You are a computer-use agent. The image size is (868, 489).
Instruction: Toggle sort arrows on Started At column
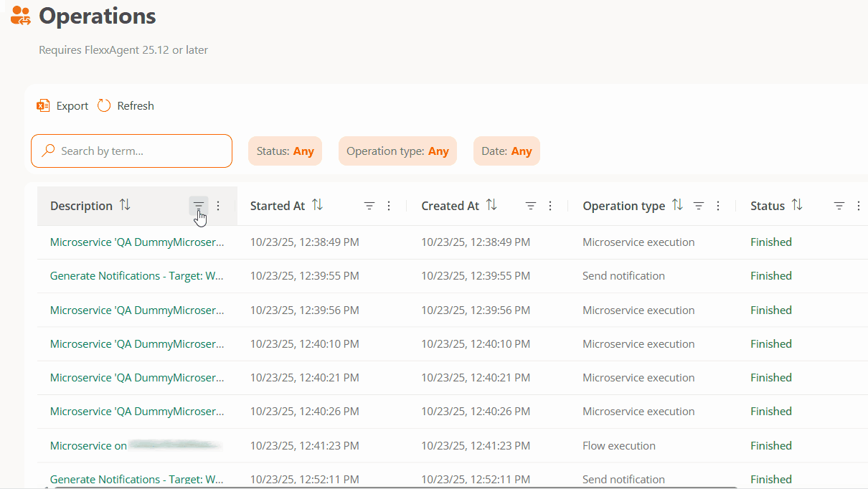click(x=317, y=205)
